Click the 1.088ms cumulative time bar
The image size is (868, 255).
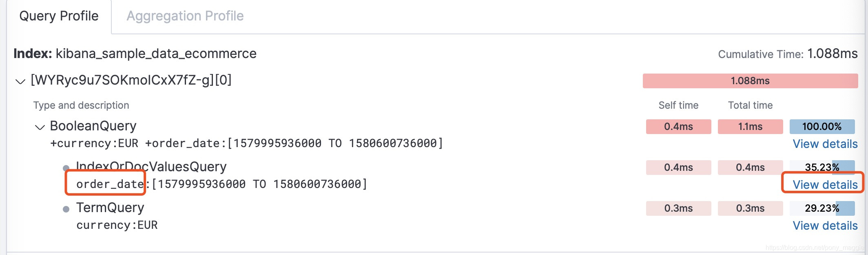[x=750, y=81]
